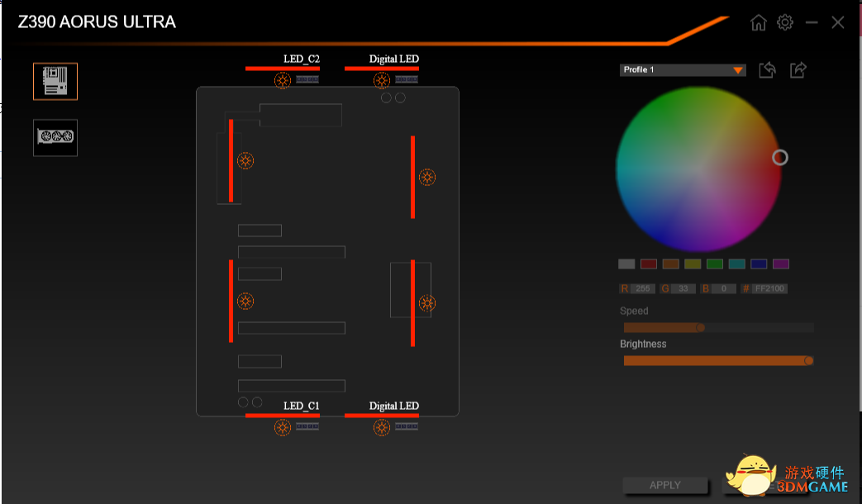Click the APPLY button
This screenshot has height=504, width=862.
[665, 485]
